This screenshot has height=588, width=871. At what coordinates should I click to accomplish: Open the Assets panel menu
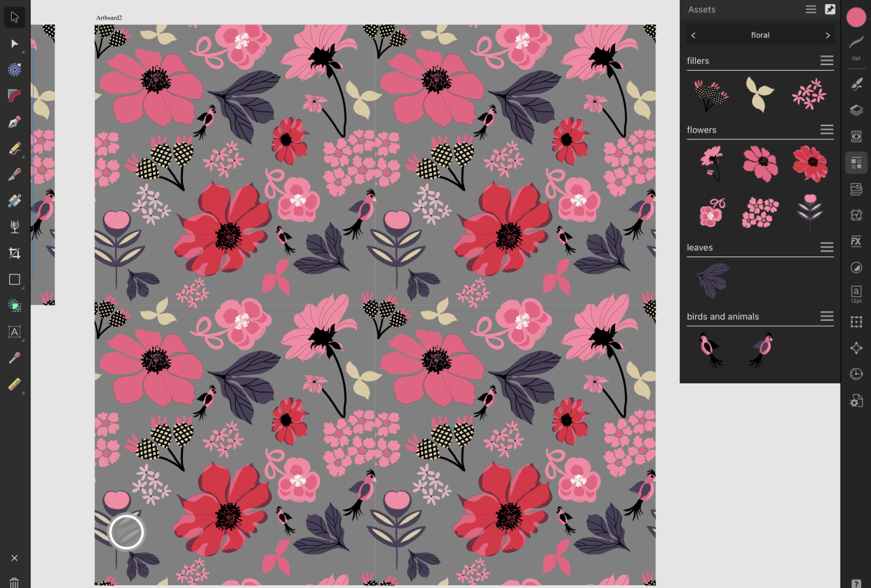811,9
